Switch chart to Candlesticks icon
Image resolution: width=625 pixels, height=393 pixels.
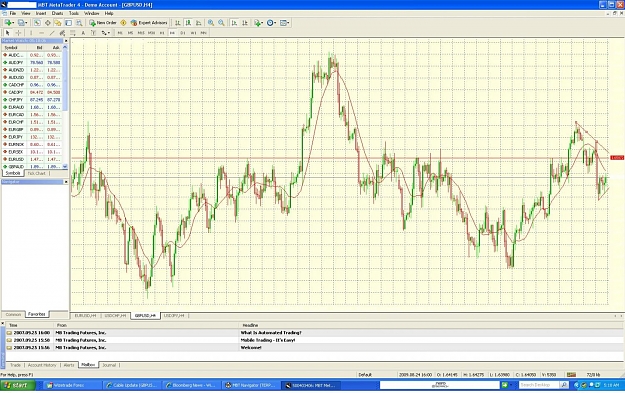click(188, 23)
